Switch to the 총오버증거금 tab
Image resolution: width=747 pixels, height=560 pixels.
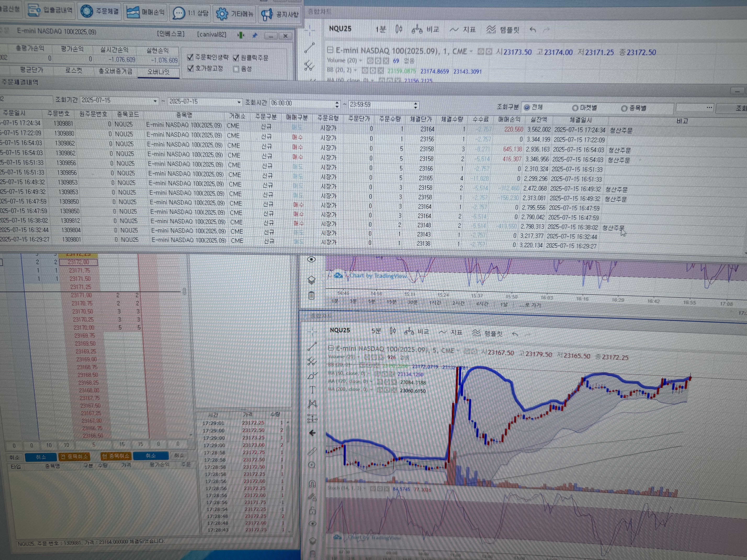pyautogui.click(x=115, y=71)
